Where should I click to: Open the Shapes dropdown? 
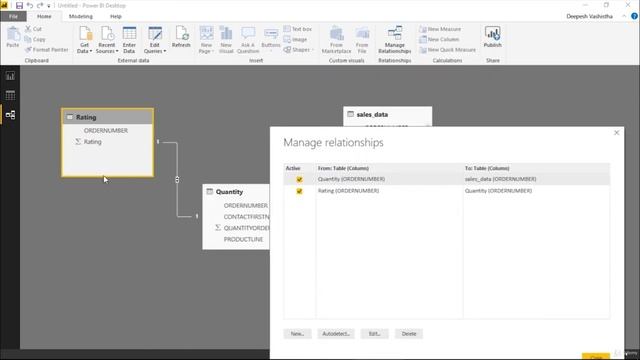tap(298, 49)
